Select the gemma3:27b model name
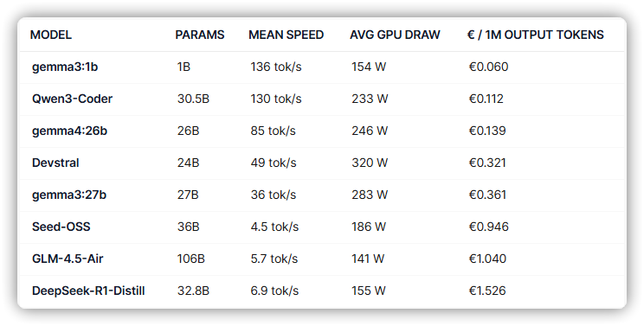Viewport: 644px width, 326px height. pyautogui.click(x=69, y=195)
